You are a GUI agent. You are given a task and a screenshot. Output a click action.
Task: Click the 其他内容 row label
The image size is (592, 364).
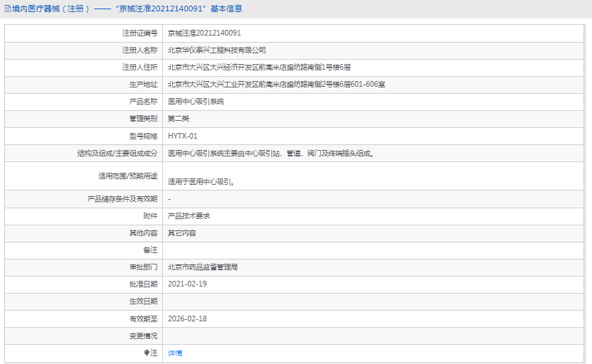pos(144,233)
